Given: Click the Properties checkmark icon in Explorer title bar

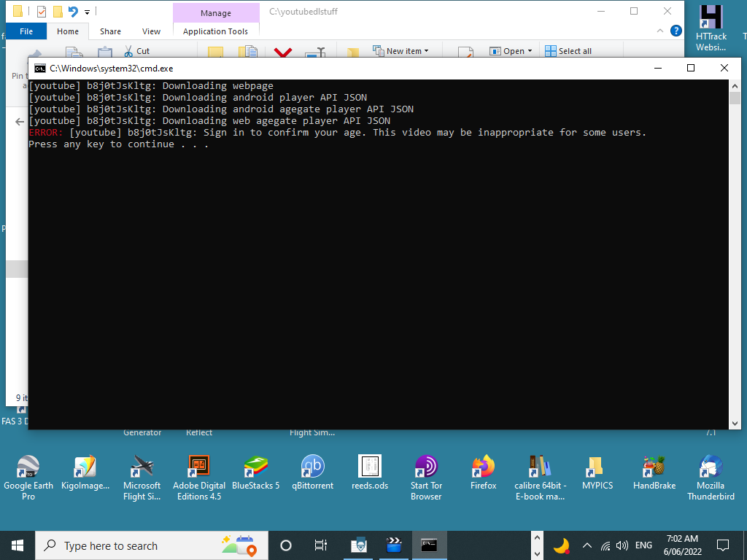Looking at the screenshot, I should click(42, 12).
